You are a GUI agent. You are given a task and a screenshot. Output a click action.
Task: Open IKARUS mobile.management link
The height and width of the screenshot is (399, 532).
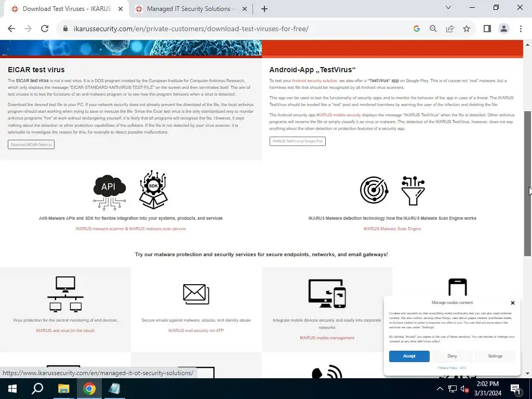coord(327,338)
